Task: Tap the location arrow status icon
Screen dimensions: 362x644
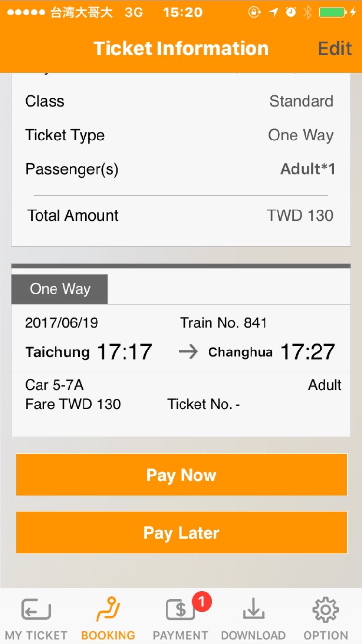Action: (274, 13)
